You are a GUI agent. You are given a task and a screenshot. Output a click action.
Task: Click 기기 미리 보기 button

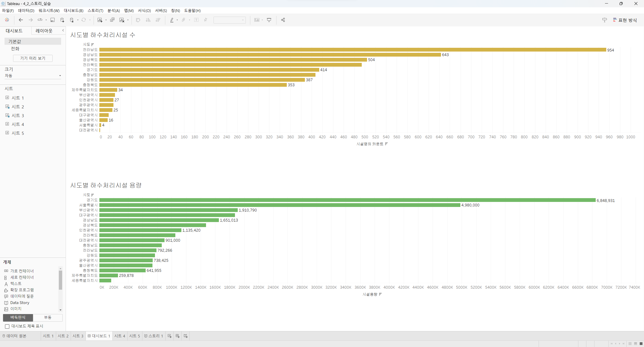click(33, 58)
